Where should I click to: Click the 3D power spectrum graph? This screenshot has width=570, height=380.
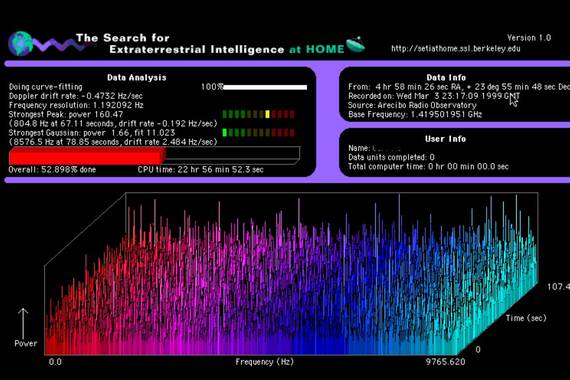291,274
